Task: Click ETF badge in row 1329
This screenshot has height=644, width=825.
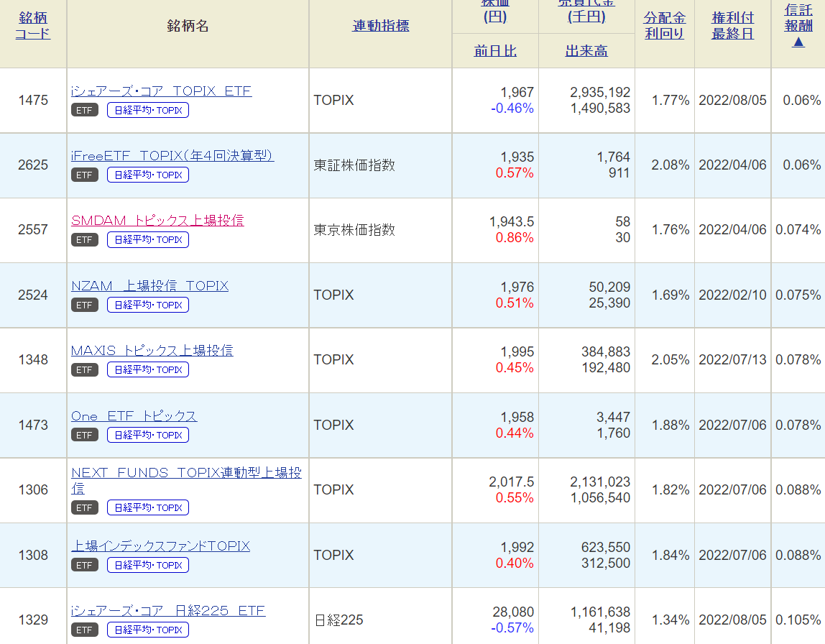Action: tap(84, 630)
